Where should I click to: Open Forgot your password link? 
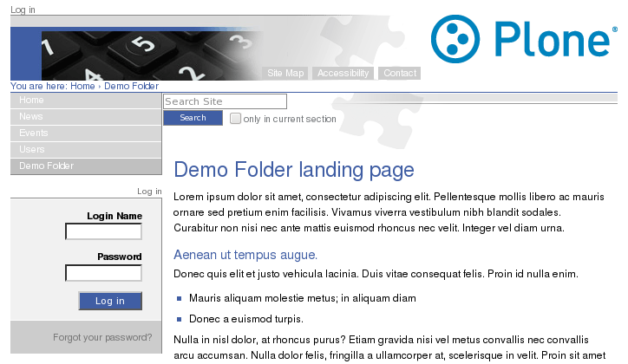[x=102, y=338]
